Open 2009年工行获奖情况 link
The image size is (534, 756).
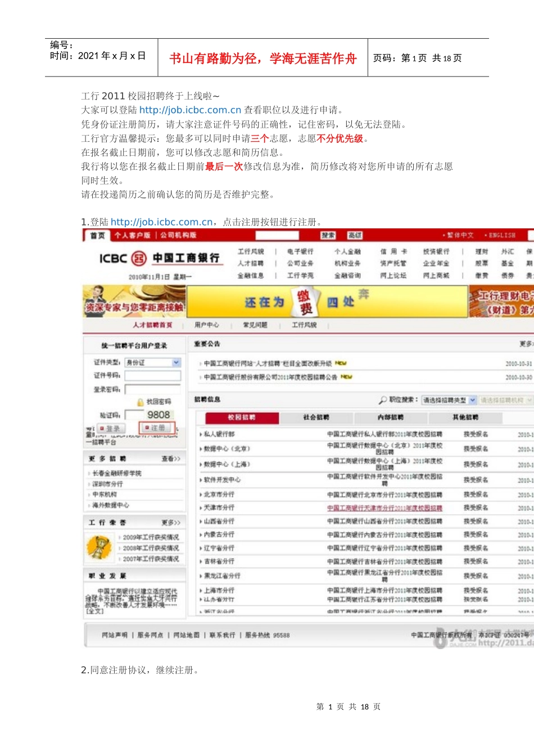151,537
